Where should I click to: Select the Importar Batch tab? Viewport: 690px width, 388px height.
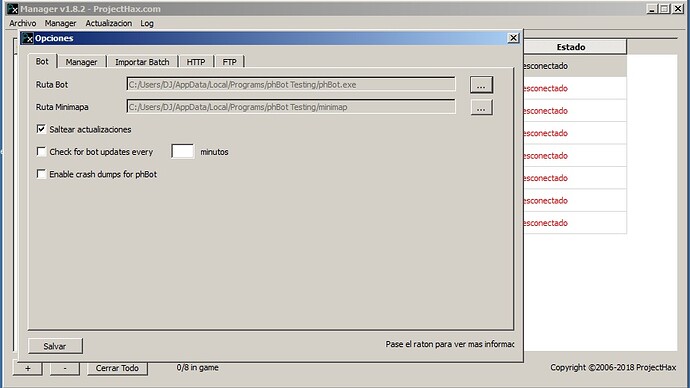(142, 62)
